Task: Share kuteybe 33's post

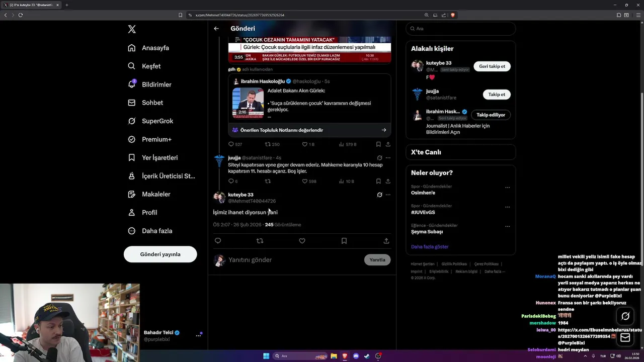Action: 386,241
